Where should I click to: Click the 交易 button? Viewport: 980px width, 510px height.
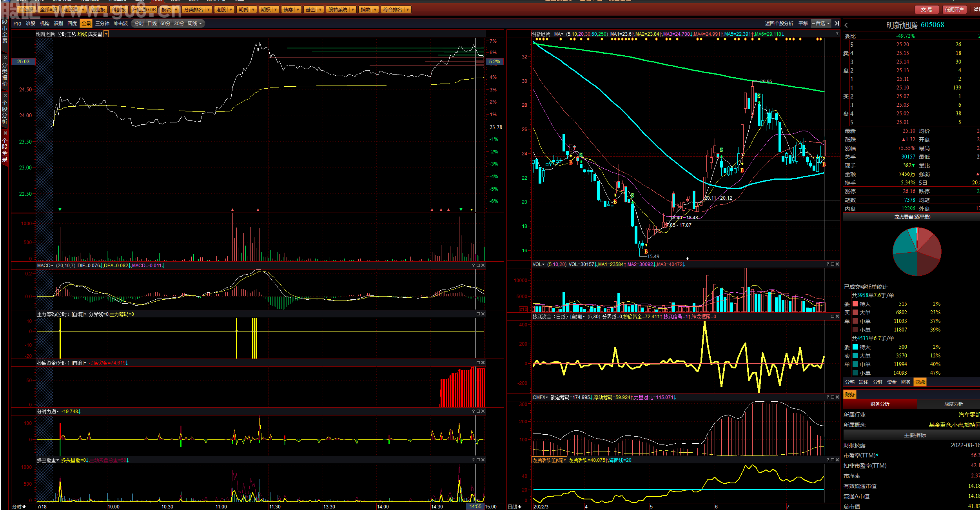tap(927, 10)
